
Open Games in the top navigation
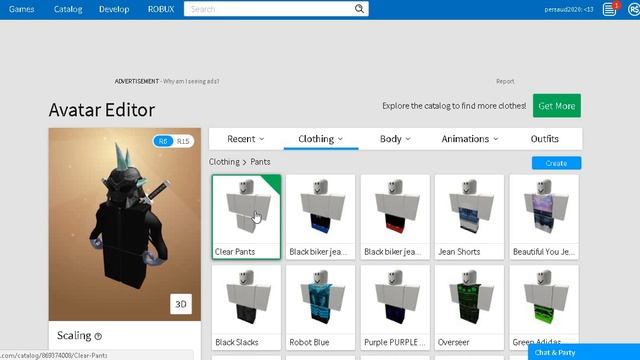[21, 9]
